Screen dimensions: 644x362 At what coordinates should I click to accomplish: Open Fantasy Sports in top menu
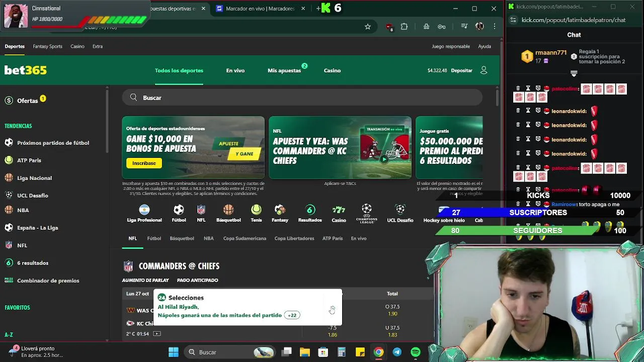[x=48, y=46]
